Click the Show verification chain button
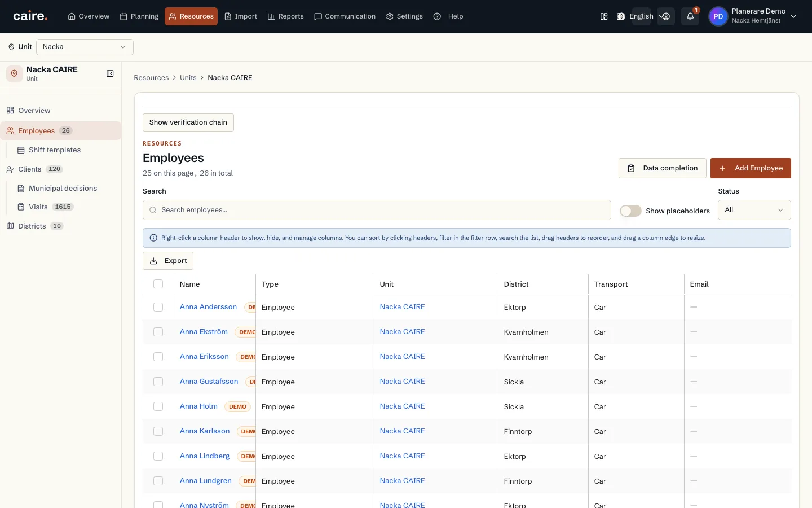Viewport: 812px width, 508px height. [188, 122]
